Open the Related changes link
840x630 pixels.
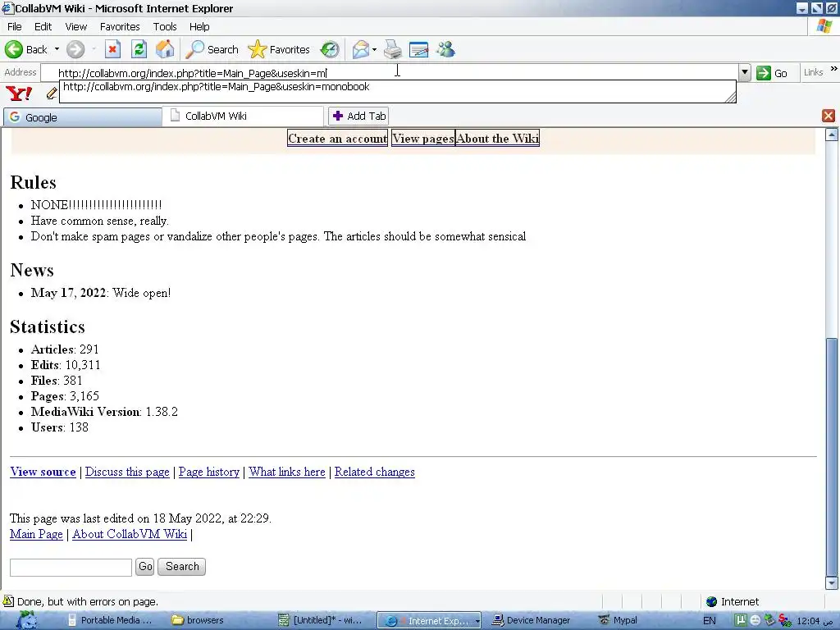(374, 472)
